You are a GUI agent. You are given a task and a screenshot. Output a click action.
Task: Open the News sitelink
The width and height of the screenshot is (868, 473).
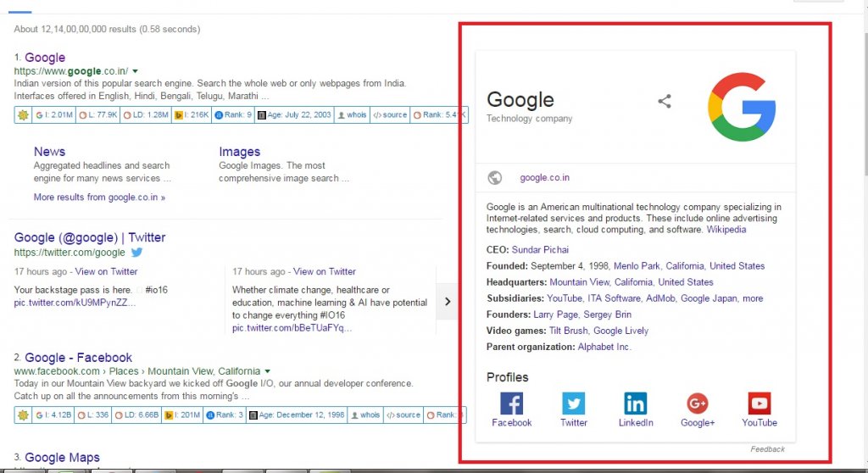[x=49, y=152]
